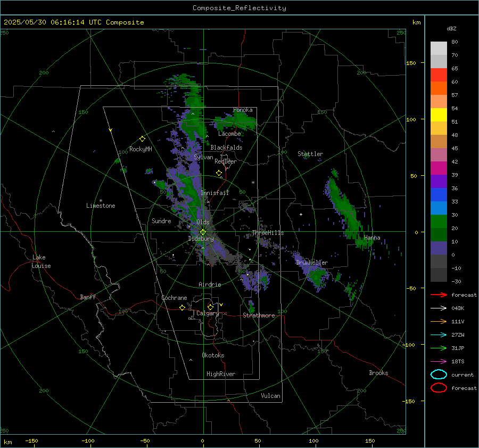Select the pink 42-45 dBZ swatch
The image size is (479, 448).
[439, 154]
